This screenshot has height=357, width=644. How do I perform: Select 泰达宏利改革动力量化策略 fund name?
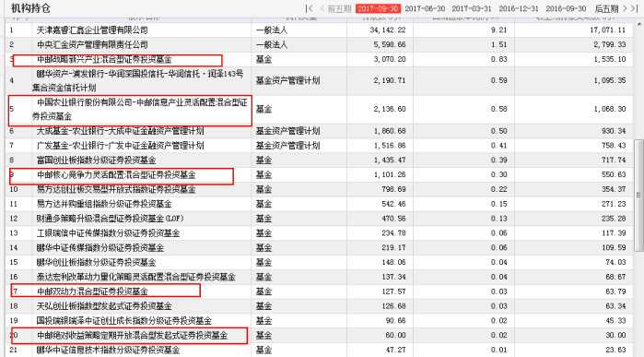(136, 277)
